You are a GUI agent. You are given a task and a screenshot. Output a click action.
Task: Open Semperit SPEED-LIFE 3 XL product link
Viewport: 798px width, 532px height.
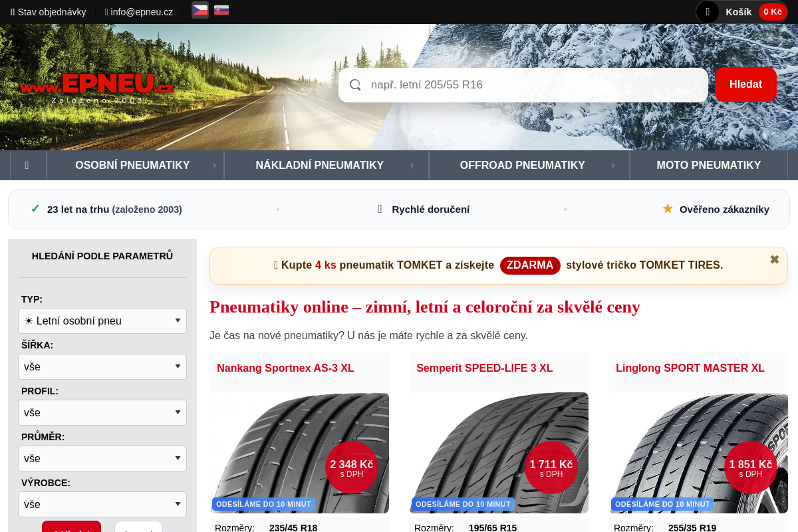(x=484, y=368)
